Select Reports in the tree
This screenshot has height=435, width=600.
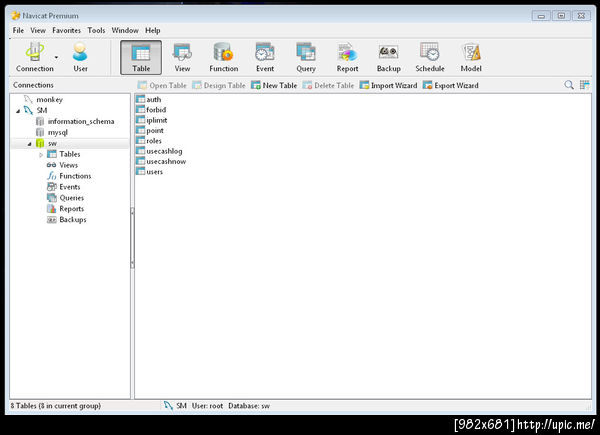click(71, 209)
